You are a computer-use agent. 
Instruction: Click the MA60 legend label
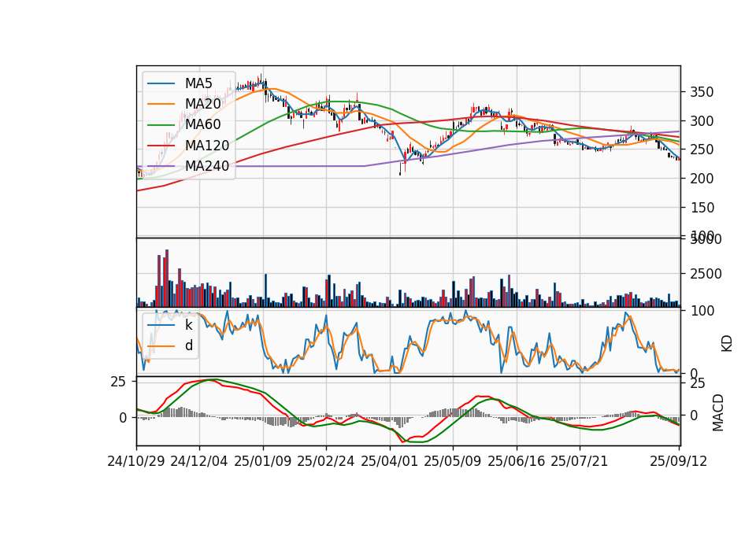point(202,124)
